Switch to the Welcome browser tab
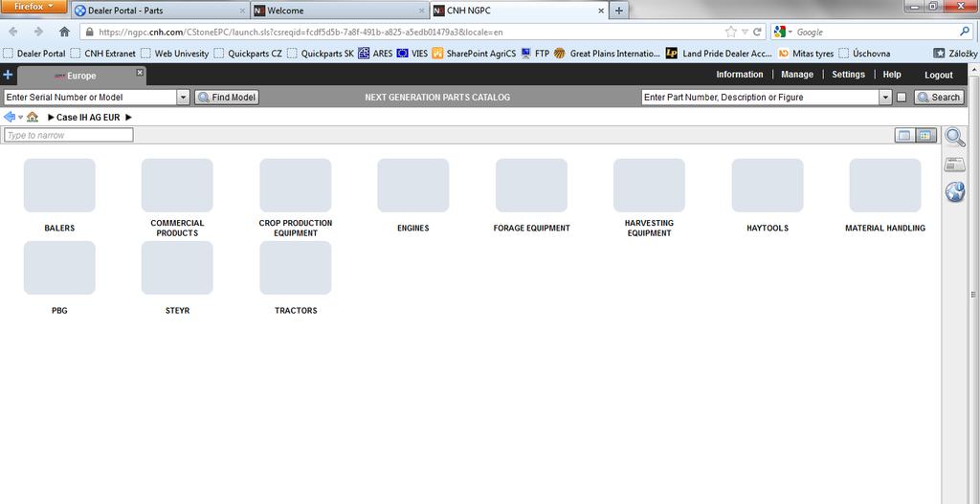Viewport: 980px width, 504px height. (340, 11)
